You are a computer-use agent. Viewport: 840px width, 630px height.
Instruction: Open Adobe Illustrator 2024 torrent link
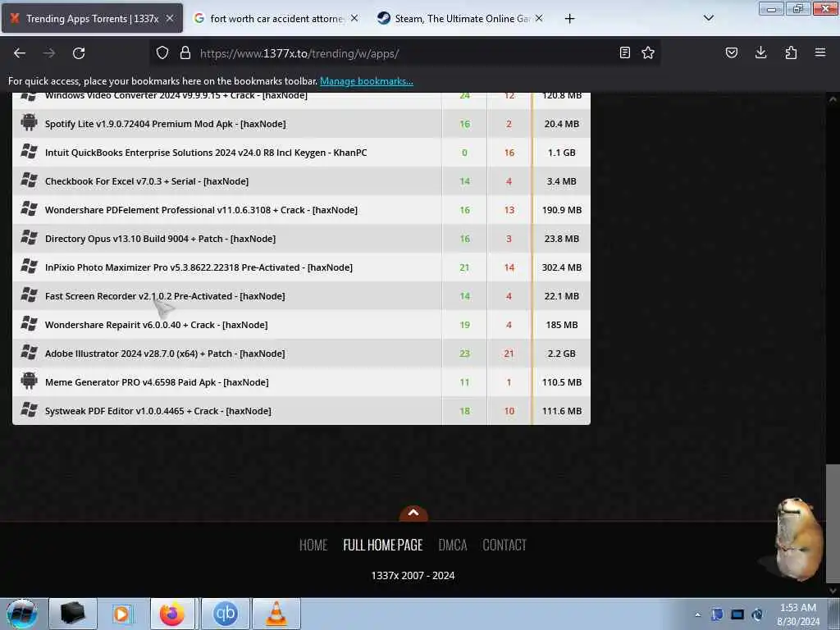(165, 354)
